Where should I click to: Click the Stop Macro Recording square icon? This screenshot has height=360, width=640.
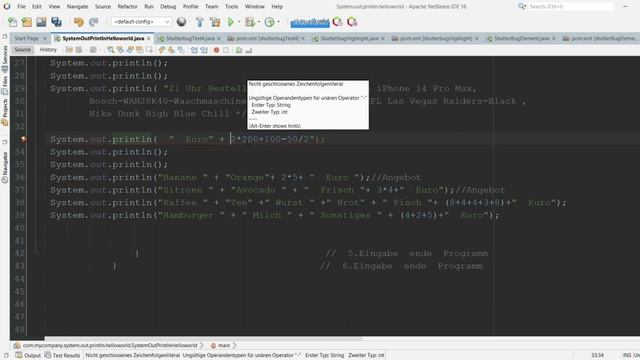(226, 50)
